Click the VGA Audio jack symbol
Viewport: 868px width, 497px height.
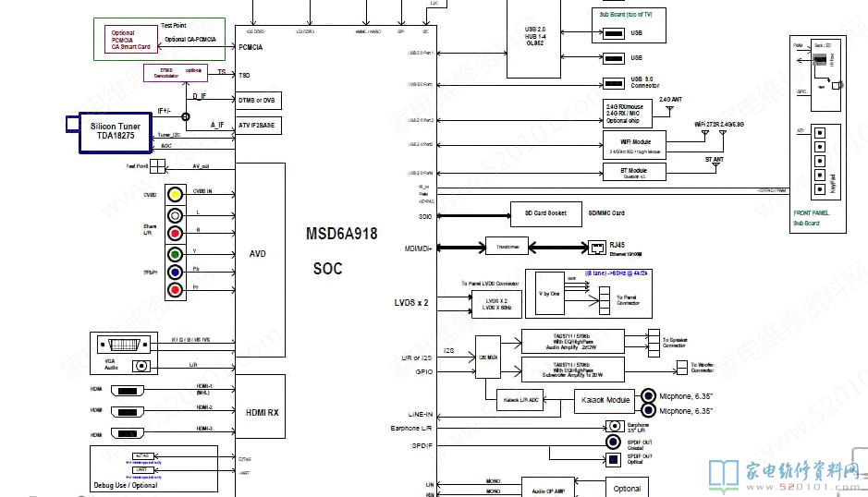pyautogui.click(x=141, y=365)
